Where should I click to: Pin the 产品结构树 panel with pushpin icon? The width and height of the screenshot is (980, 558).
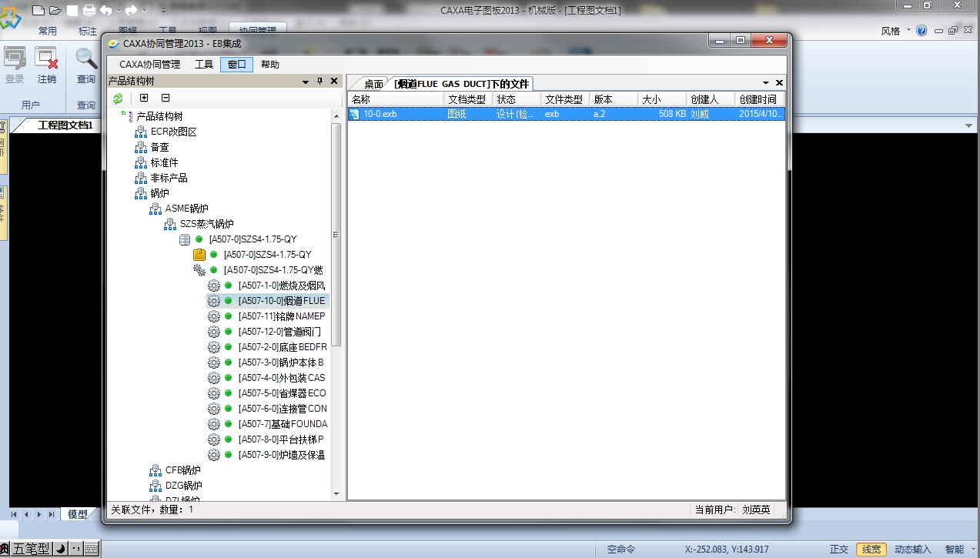coord(320,81)
